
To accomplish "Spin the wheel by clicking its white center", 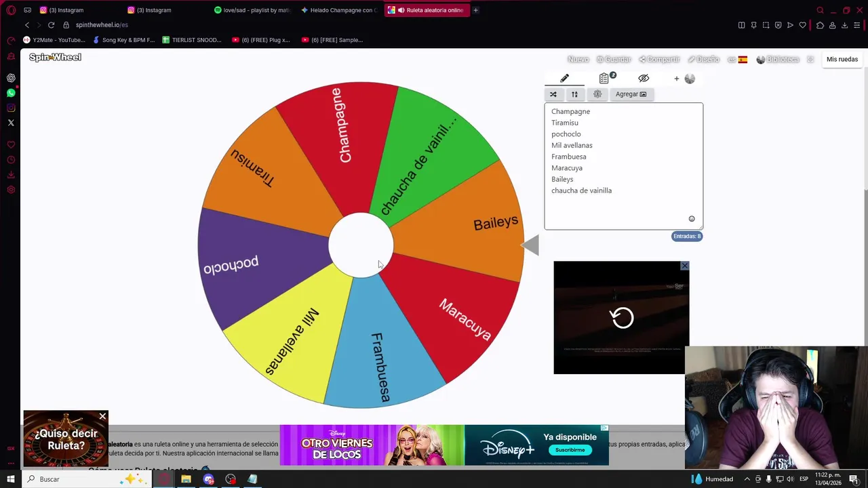I will tap(361, 245).
